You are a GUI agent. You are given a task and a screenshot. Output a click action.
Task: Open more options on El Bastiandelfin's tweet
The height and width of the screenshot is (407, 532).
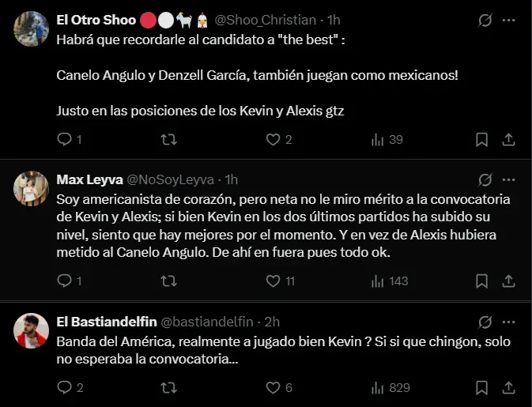tap(510, 322)
